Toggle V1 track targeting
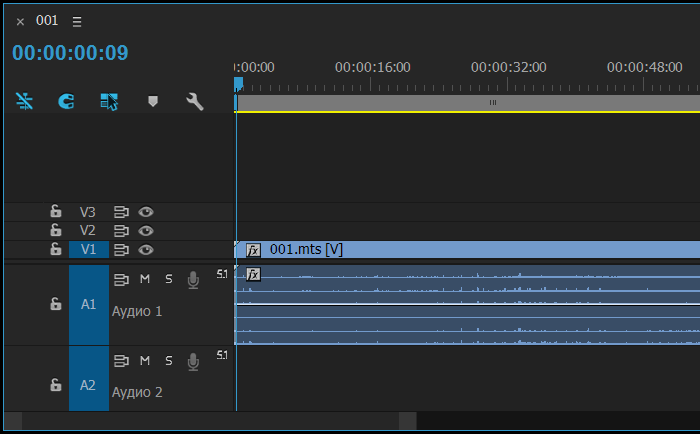The width and height of the screenshot is (700, 434). (88, 249)
